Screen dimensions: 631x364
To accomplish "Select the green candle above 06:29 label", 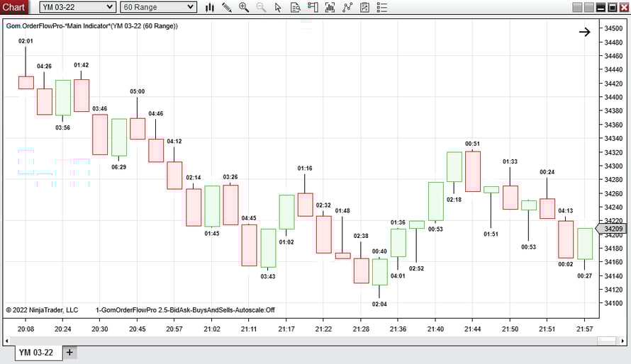I will pos(119,137).
